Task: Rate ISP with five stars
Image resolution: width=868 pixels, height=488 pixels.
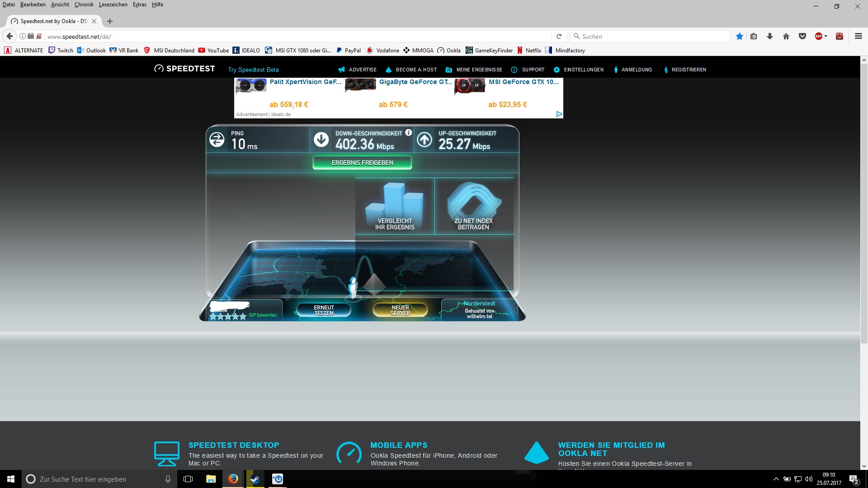Action: click(x=243, y=316)
